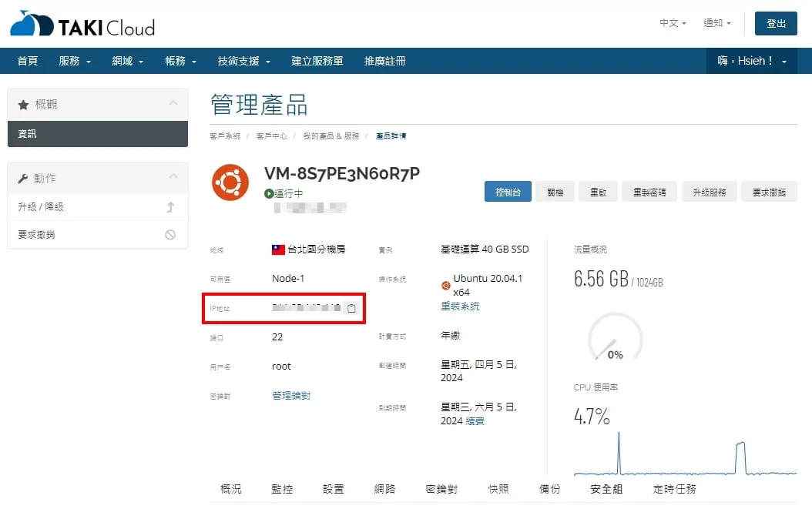The width and height of the screenshot is (812, 519).
Task: Click the Ubuntu logo next to VM name
Action: [x=230, y=182]
